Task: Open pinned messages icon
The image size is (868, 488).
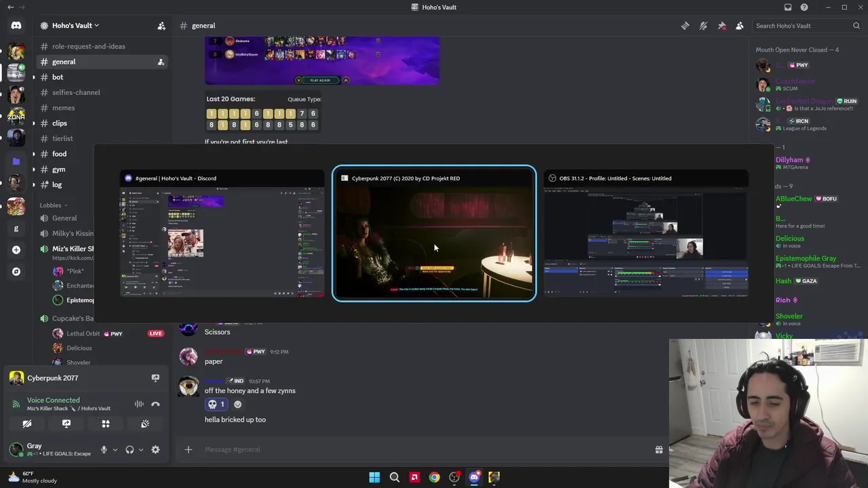Action: click(722, 26)
